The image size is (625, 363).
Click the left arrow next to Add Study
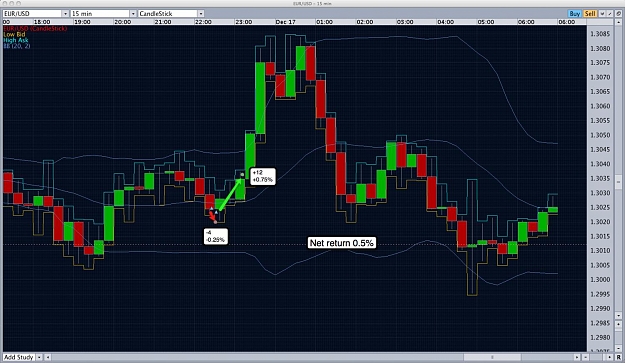pos(48,357)
